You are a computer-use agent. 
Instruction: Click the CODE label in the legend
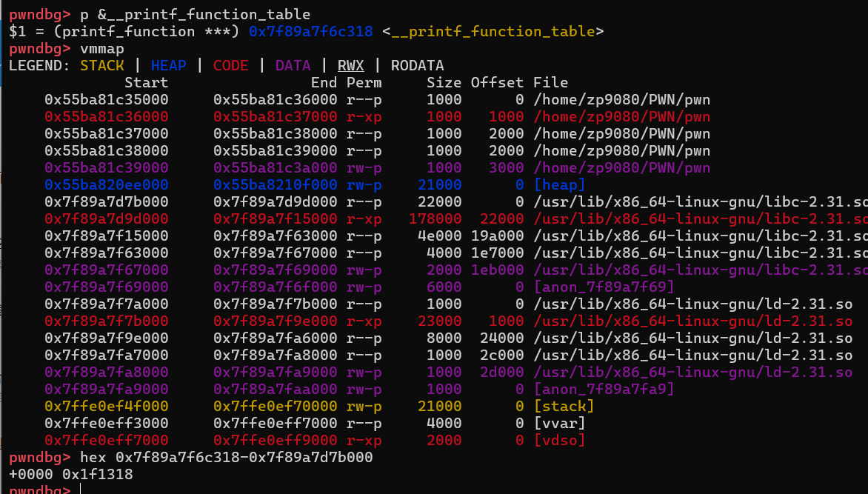pyautogui.click(x=230, y=66)
